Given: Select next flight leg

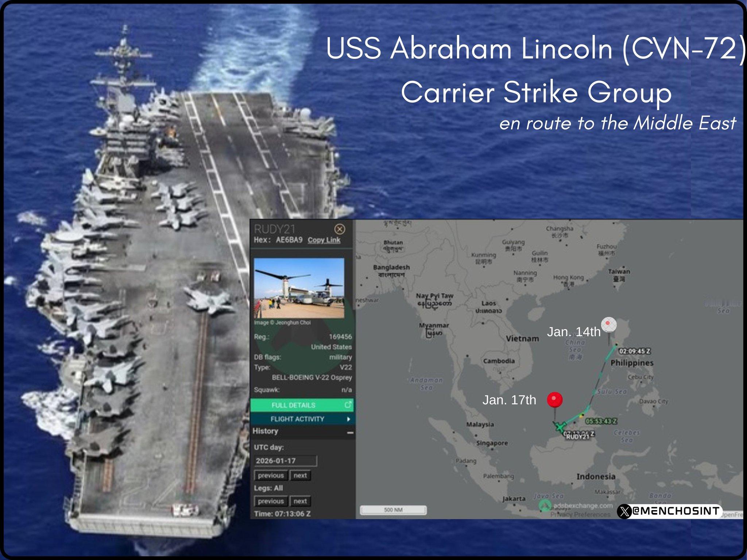Looking at the screenshot, I should pyautogui.click(x=300, y=501).
